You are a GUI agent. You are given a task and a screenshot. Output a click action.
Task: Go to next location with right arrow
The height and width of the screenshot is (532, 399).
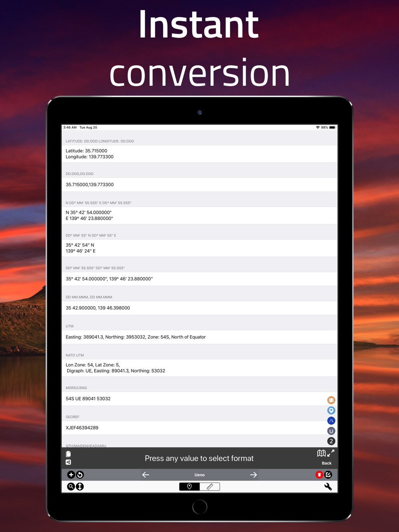pyautogui.click(x=253, y=475)
